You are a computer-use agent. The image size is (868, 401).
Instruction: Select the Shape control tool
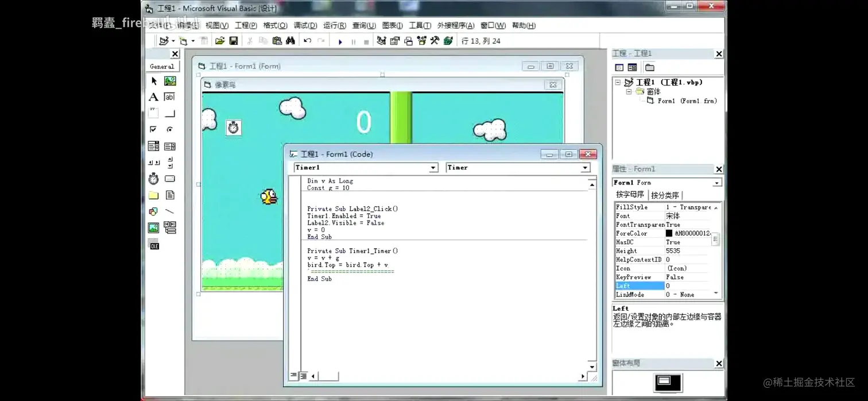[154, 211]
